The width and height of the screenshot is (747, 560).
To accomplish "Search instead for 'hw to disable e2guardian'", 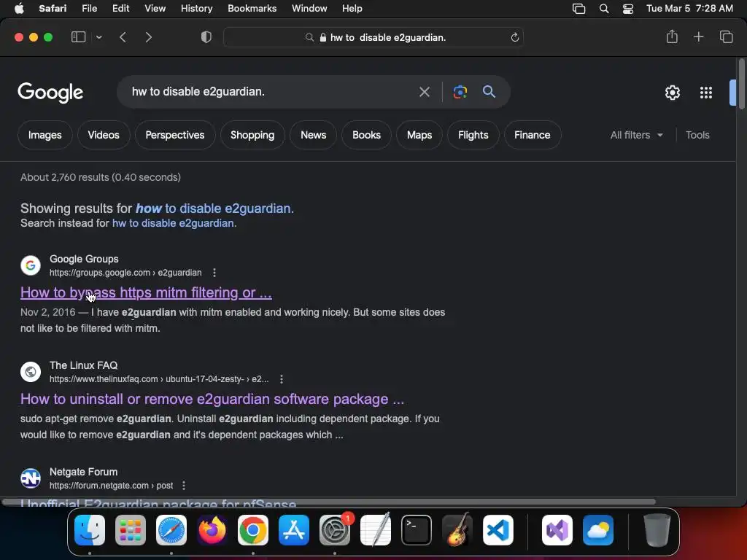I will (174, 223).
